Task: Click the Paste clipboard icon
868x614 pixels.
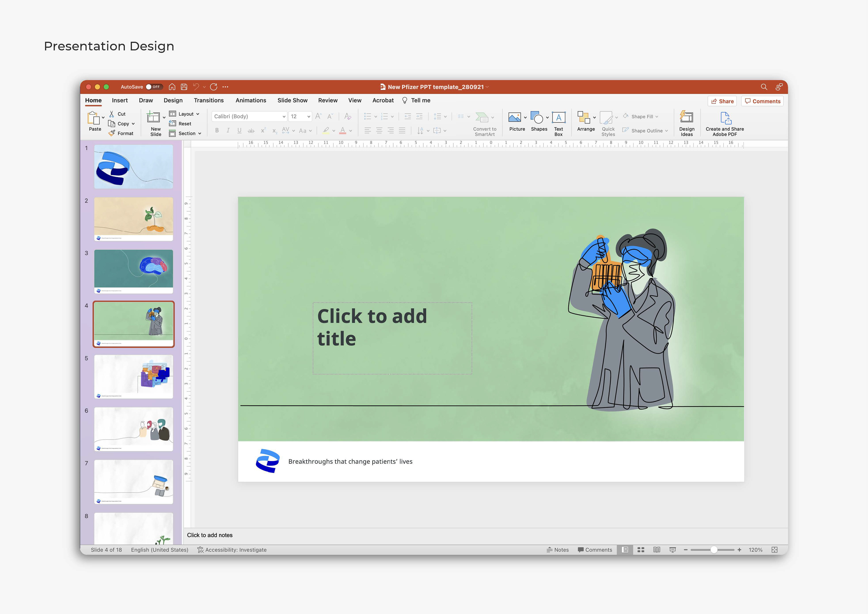Action: pos(93,118)
